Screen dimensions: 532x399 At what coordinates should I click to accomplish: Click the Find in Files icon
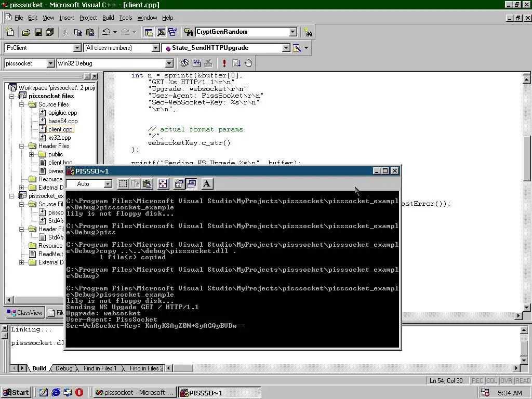tap(188, 32)
